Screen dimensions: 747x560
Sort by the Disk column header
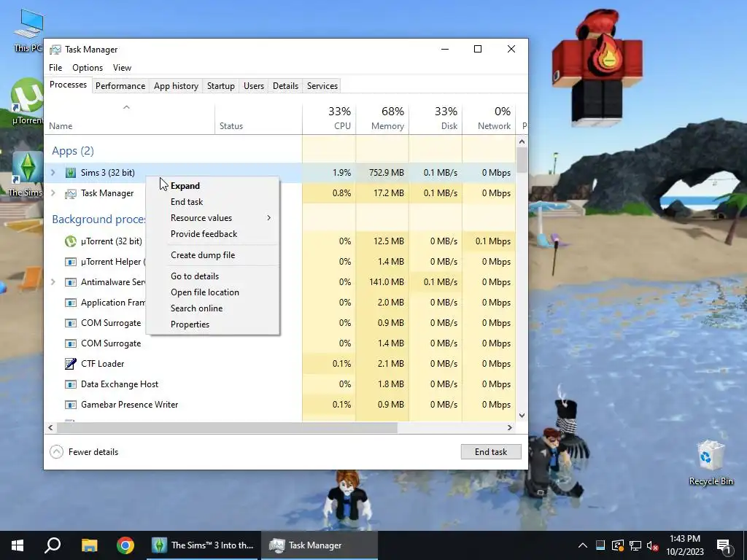point(436,119)
